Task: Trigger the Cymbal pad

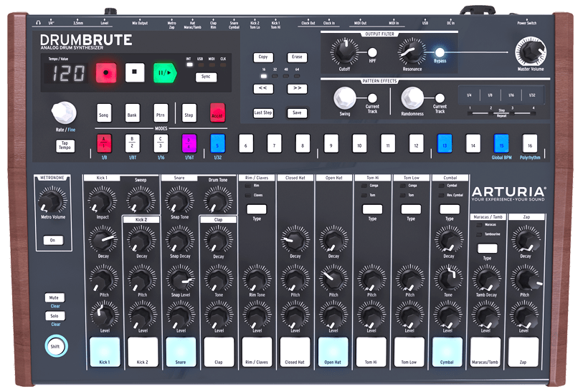Action: coord(447,352)
